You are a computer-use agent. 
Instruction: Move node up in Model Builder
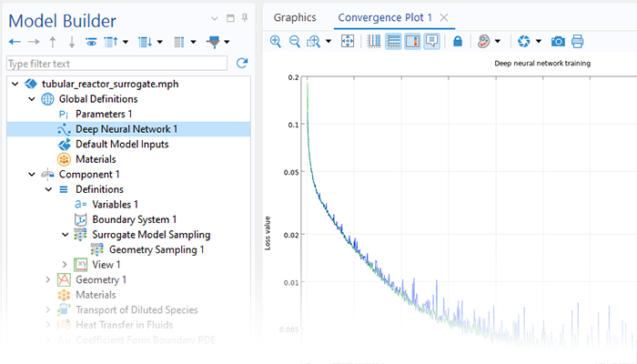pos(53,42)
